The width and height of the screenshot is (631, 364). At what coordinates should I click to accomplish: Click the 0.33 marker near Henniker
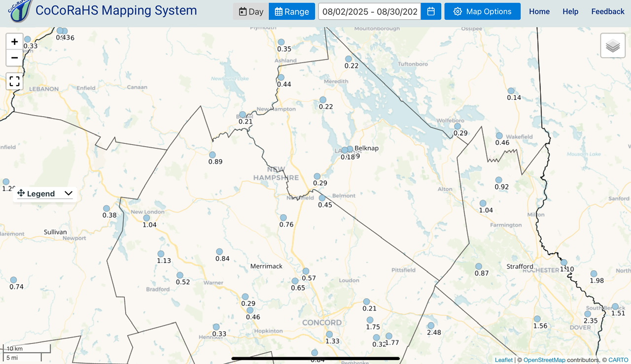[x=216, y=327]
